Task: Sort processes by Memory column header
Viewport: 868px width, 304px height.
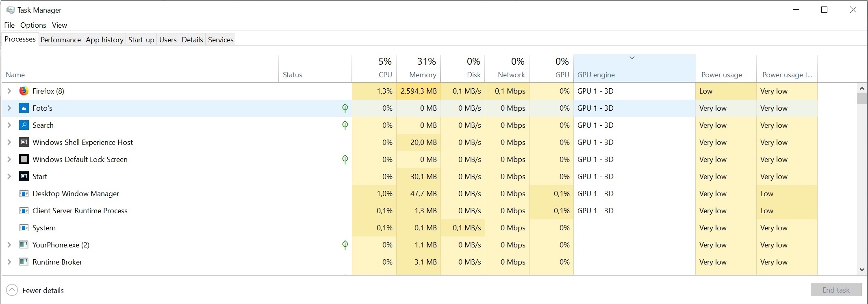Action: 422,75
